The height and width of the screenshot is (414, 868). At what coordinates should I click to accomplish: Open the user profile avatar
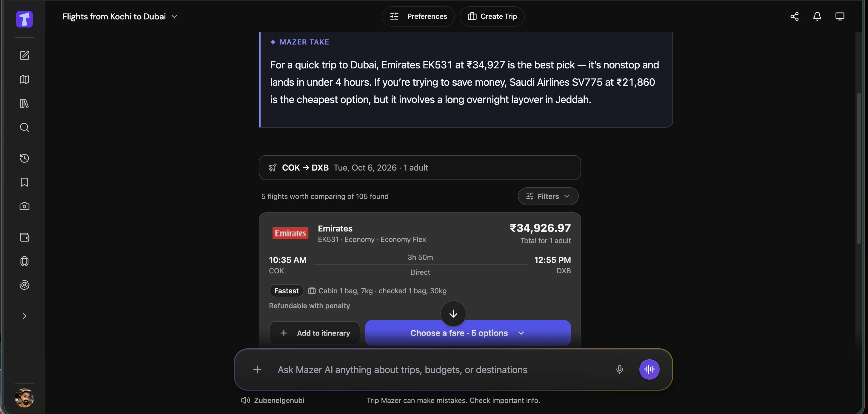click(24, 398)
